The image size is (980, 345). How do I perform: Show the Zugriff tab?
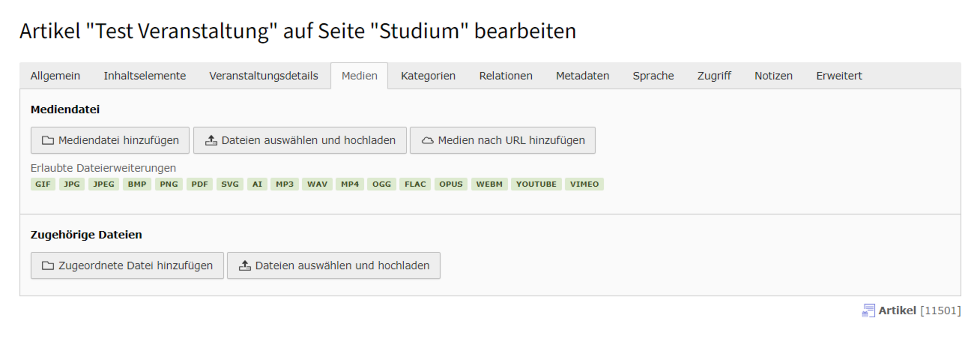click(714, 76)
